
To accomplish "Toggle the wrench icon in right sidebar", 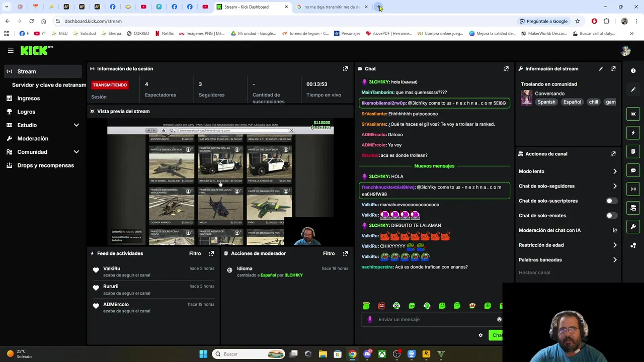I will click(x=633, y=227).
